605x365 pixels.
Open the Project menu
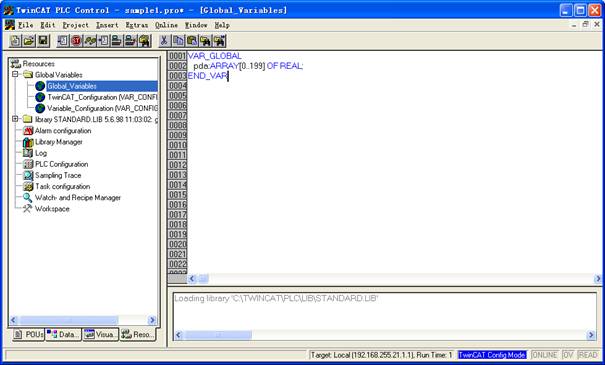[76, 25]
